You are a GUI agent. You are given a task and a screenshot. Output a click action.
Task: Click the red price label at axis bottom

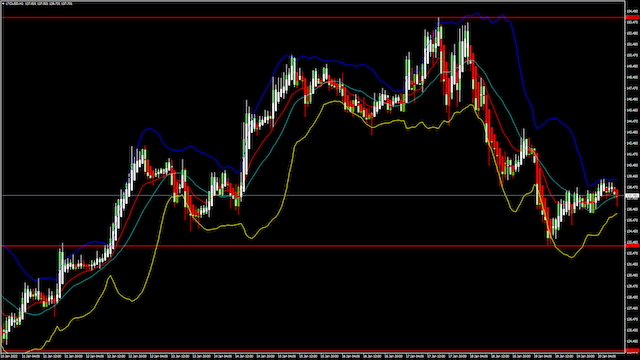pos(632,351)
